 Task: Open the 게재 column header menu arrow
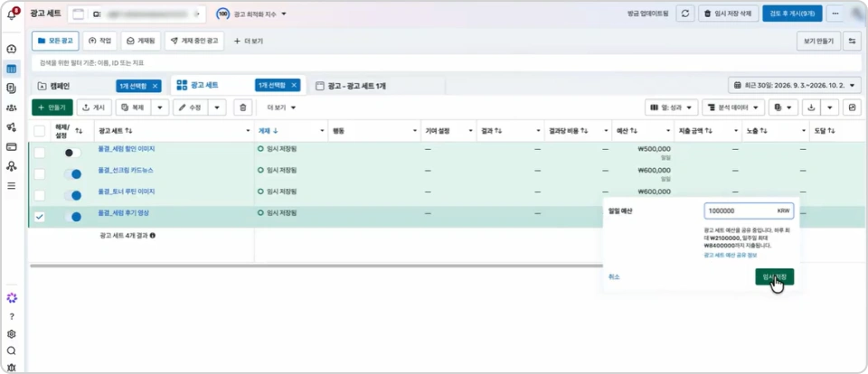(x=322, y=131)
